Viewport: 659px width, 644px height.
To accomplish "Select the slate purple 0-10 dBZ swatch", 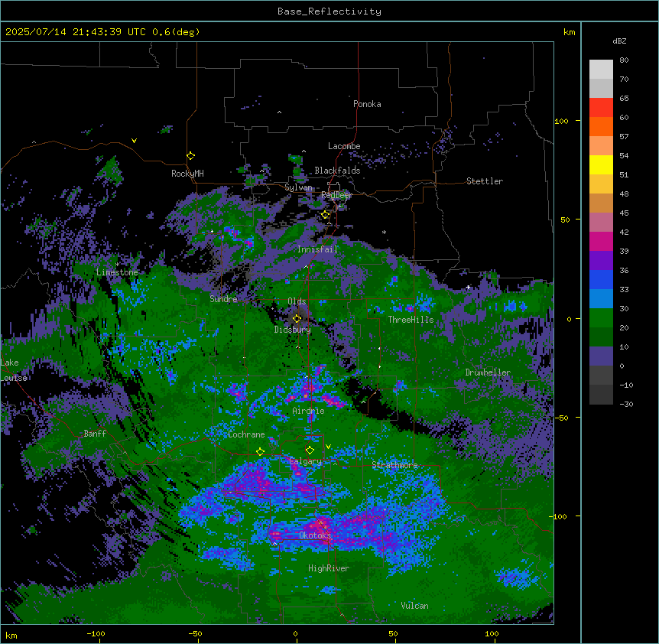I will [x=601, y=356].
